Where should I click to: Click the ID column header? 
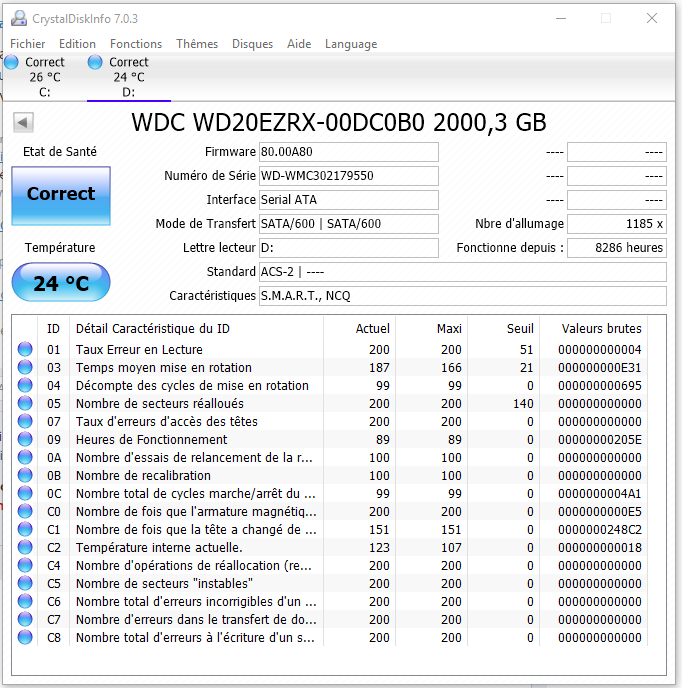coord(53,329)
